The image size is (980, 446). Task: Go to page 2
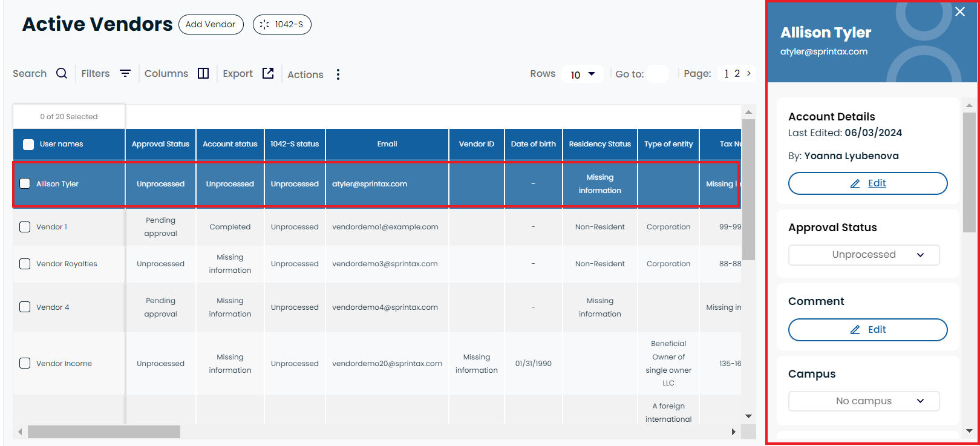[737, 73]
